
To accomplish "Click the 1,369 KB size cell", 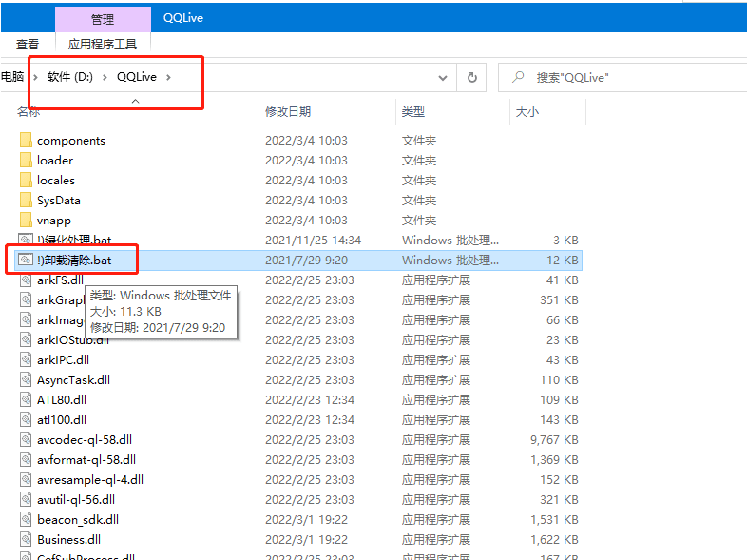I will [x=554, y=460].
